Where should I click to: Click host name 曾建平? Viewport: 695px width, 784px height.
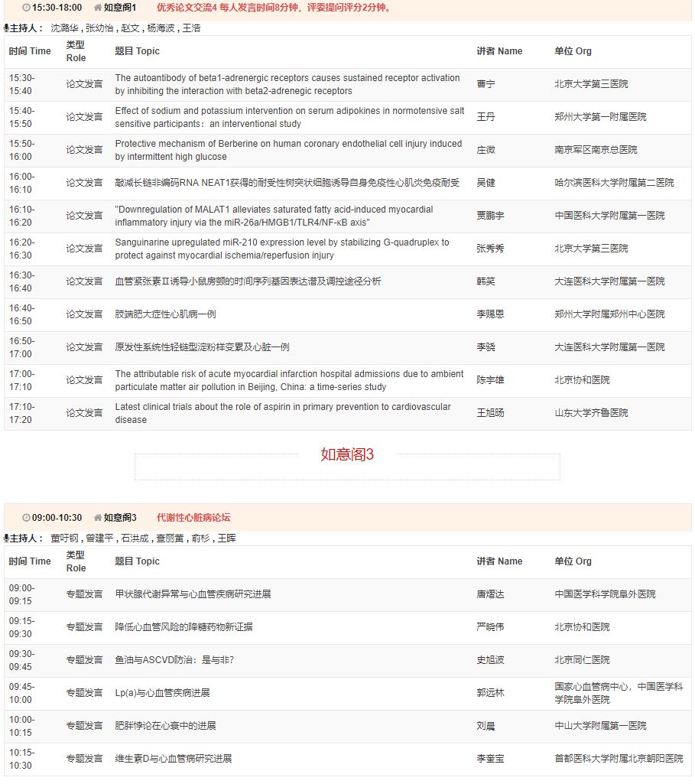click(x=99, y=538)
